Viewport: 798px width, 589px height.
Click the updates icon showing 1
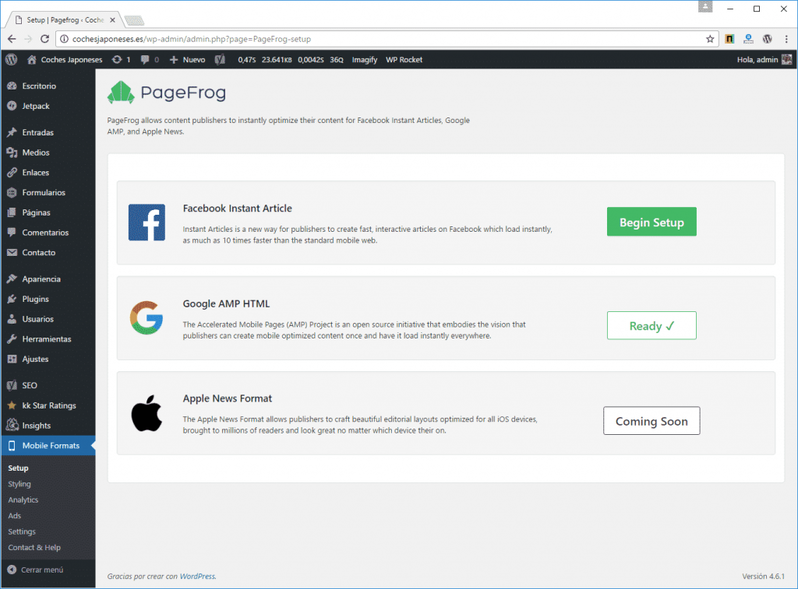(x=121, y=60)
